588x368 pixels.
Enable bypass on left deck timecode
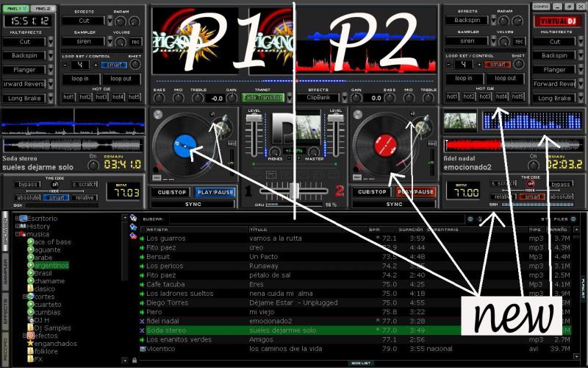(28, 185)
